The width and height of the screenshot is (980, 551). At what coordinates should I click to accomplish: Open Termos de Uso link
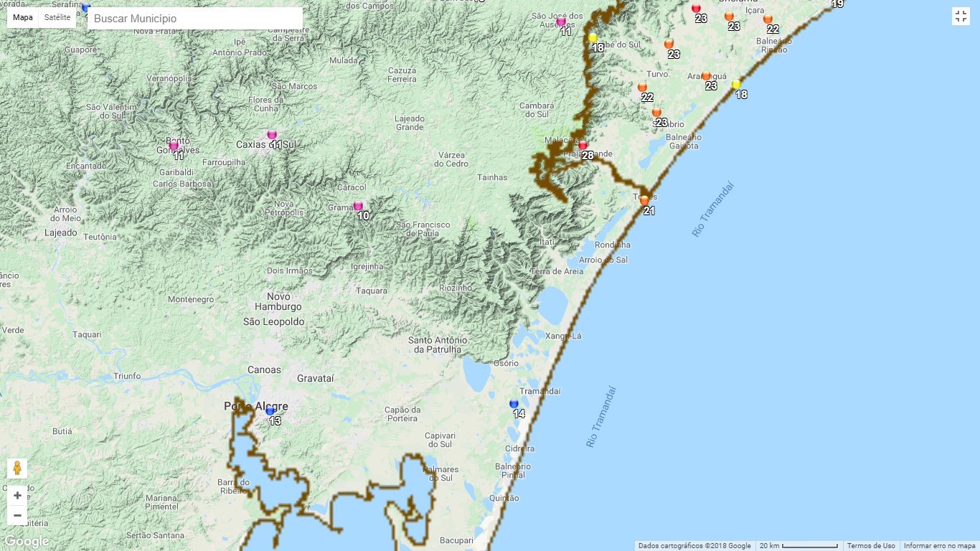pos(871,546)
